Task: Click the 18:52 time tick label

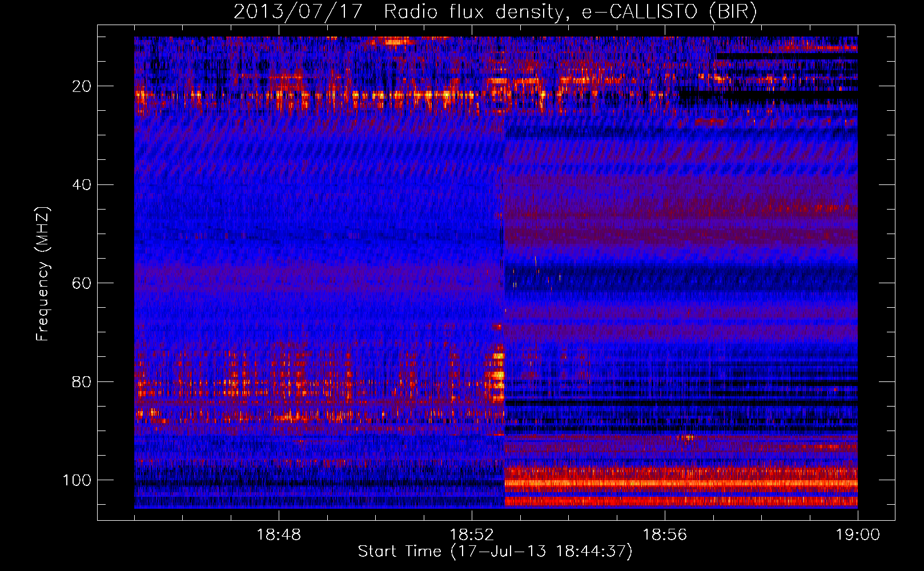Action: [x=472, y=535]
